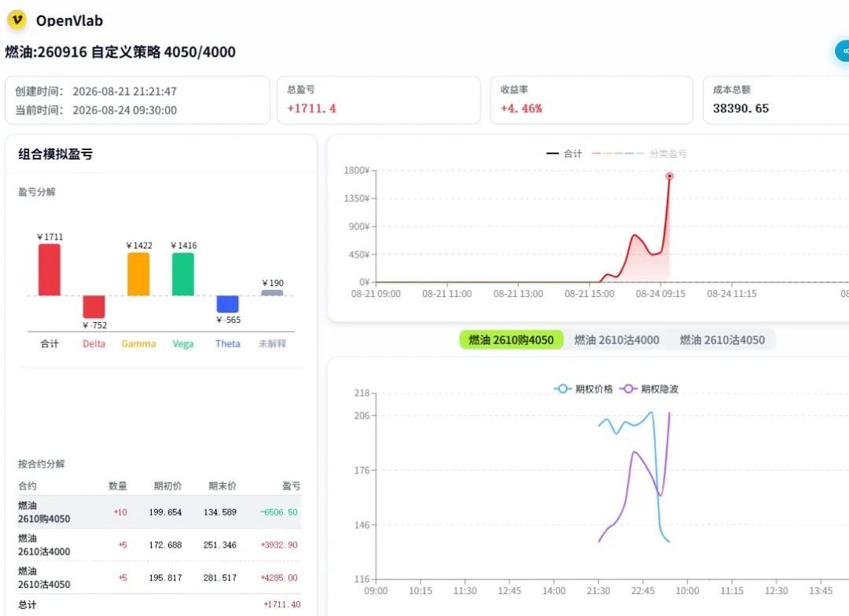The height and width of the screenshot is (616, 849).
Task: Click the OpenVlab yellow logo icon
Action: coord(17,20)
